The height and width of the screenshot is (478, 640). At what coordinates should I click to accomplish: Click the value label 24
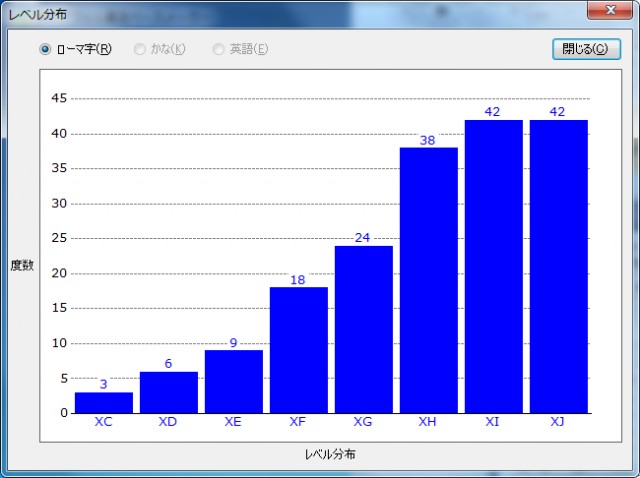(362, 238)
